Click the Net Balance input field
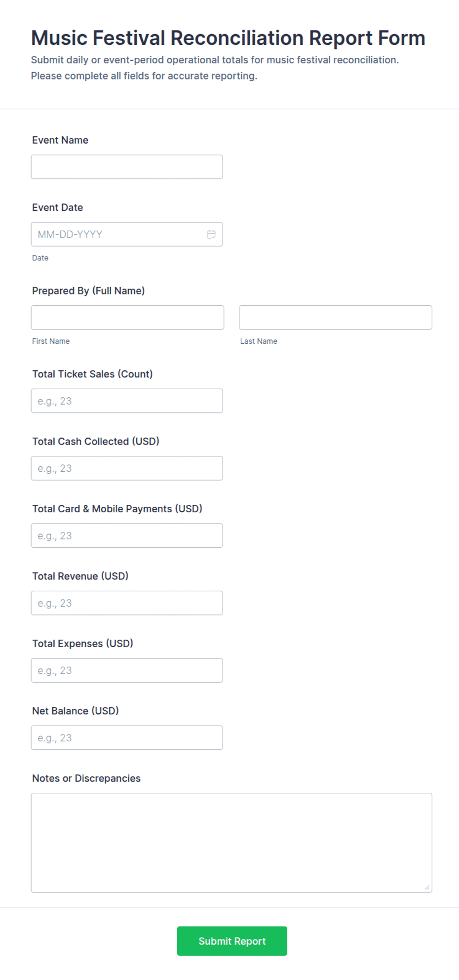The width and height of the screenshot is (459, 980). click(x=127, y=737)
